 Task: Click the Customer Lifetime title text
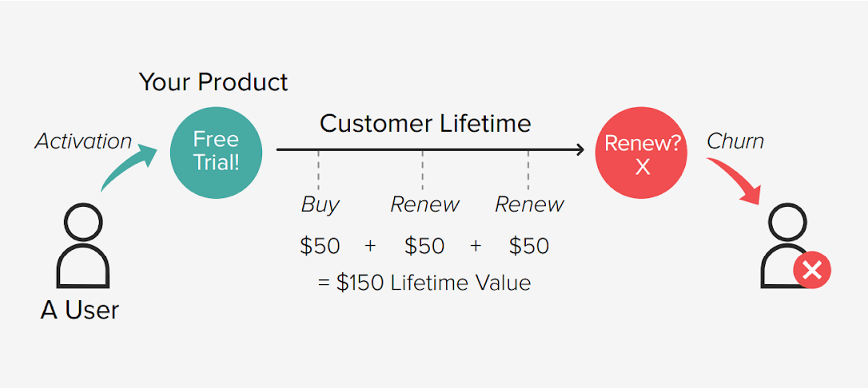[x=425, y=124]
